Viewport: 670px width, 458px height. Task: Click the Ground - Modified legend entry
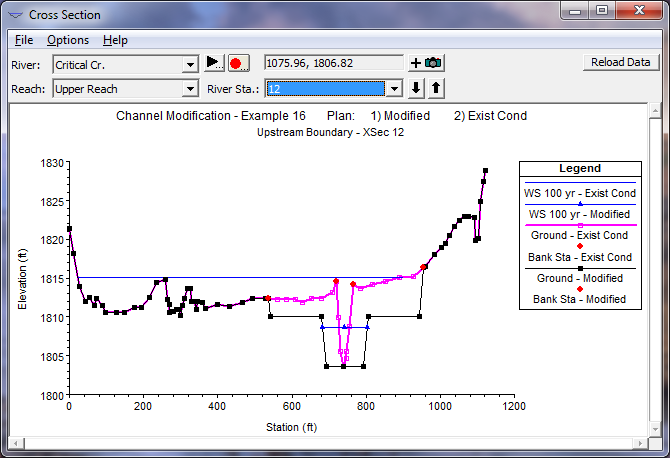pos(579,278)
